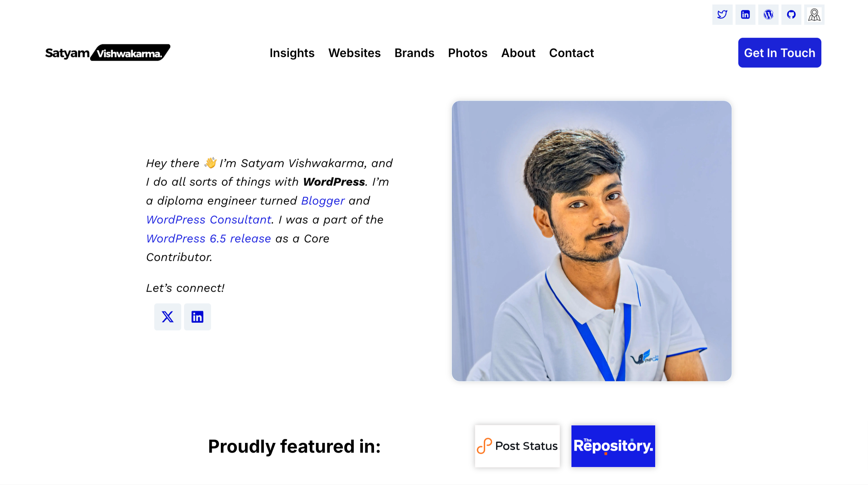Click the award ribbon icon in header
Viewport: 868px width, 485px height.
[x=814, y=15]
